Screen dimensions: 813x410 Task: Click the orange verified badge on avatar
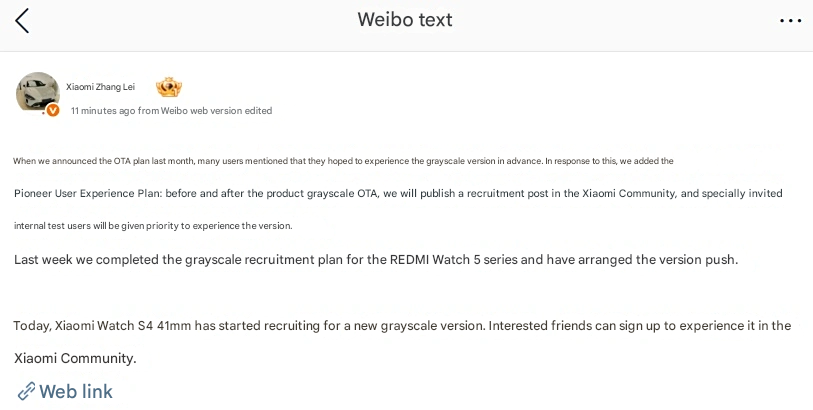tap(53, 110)
